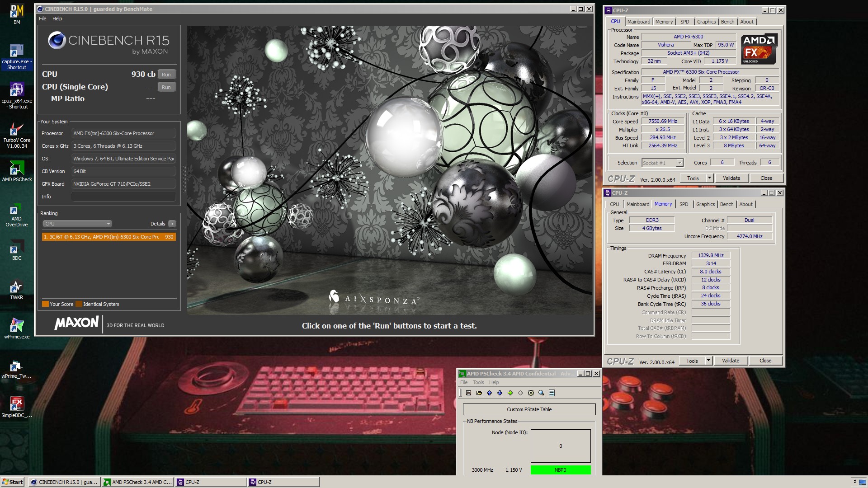The width and height of the screenshot is (868, 488).
Task: Open the cpuz_x64.exe shortcut desktop icon
Action: point(17,96)
